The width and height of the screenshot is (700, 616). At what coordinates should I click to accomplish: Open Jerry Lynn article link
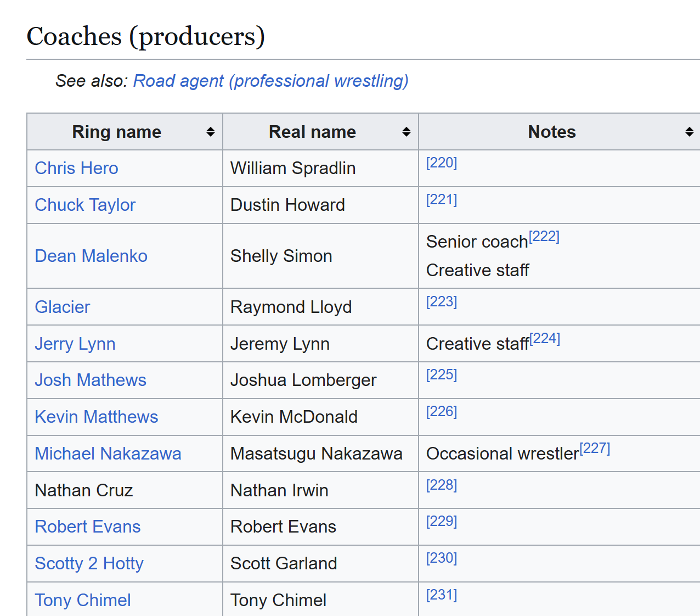pos(75,344)
